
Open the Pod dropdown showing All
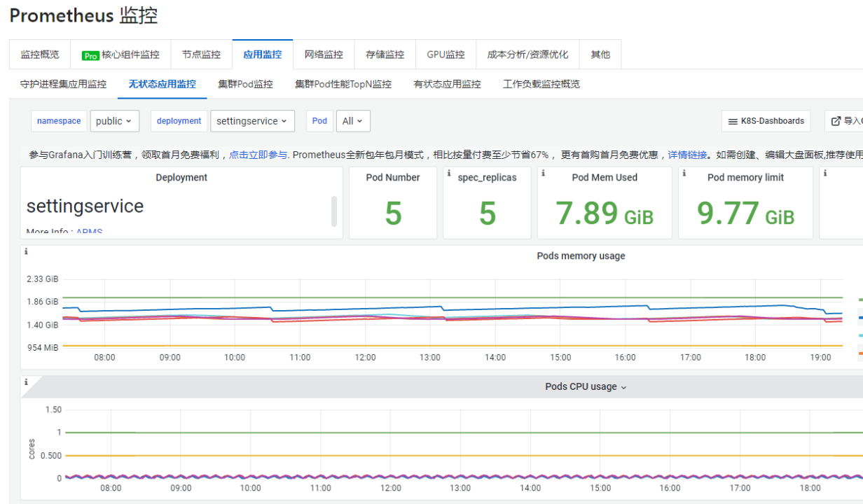(352, 121)
